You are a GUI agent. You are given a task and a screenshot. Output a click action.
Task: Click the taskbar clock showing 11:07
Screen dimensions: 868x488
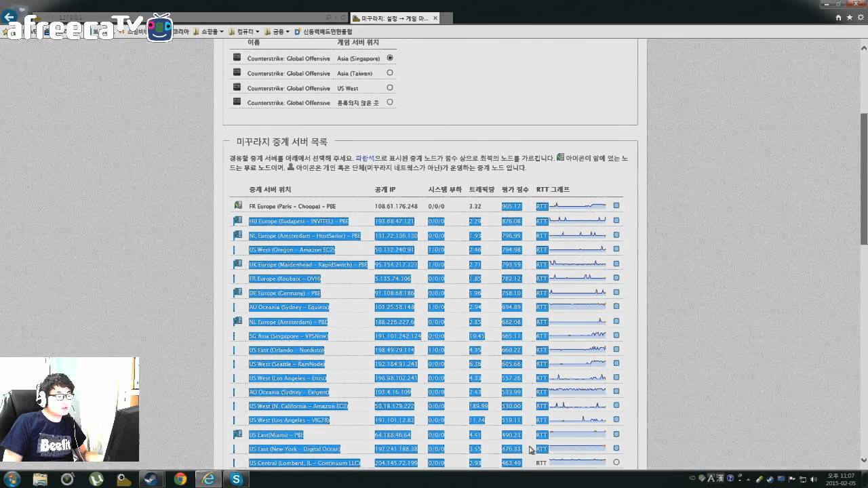coord(840,479)
